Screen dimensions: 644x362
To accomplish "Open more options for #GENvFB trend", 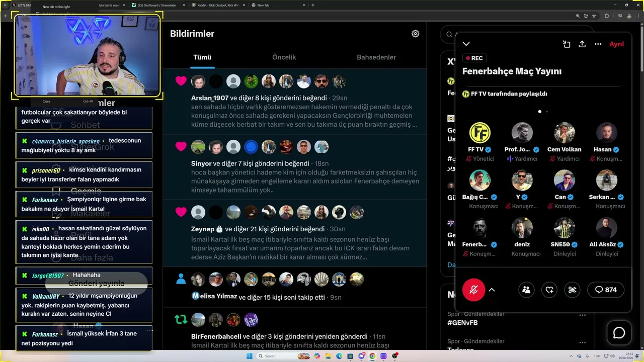I will pos(582,315).
